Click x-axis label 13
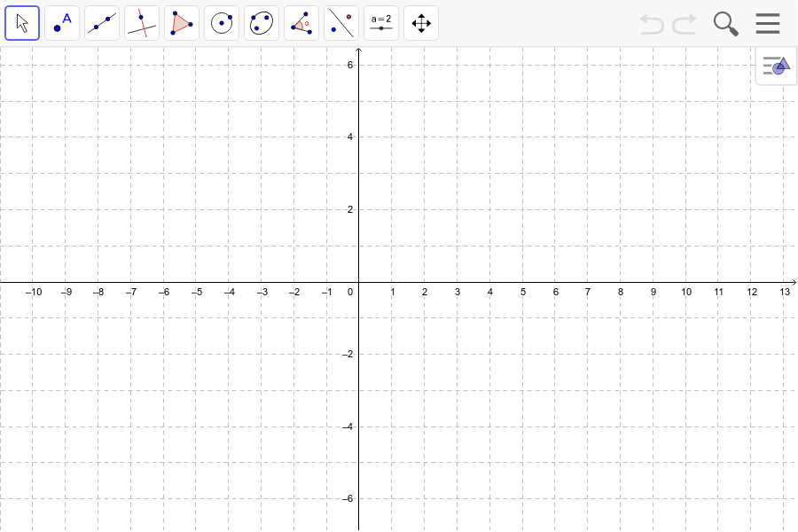The image size is (798, 532). (x=785, y=293)
